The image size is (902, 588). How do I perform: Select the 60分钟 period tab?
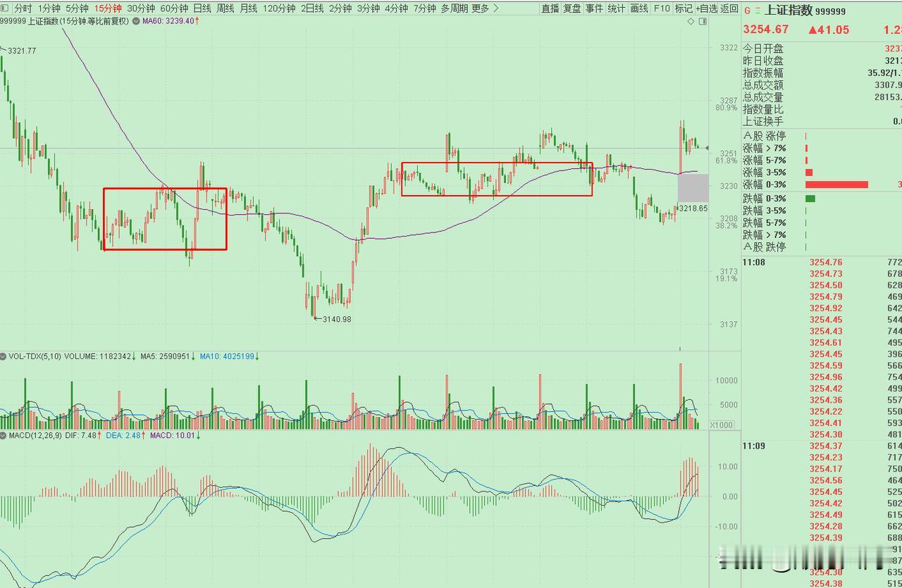click(x=174, y=8)
